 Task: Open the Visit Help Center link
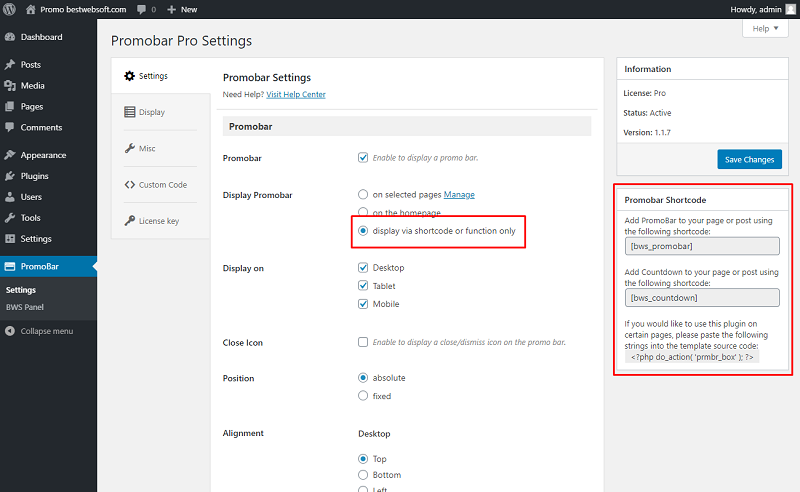296,94
